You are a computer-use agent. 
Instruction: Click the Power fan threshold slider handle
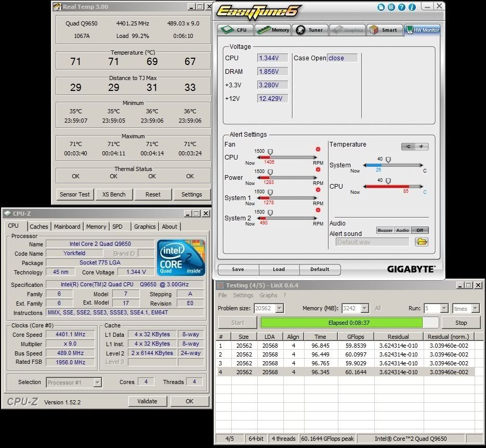270,172
